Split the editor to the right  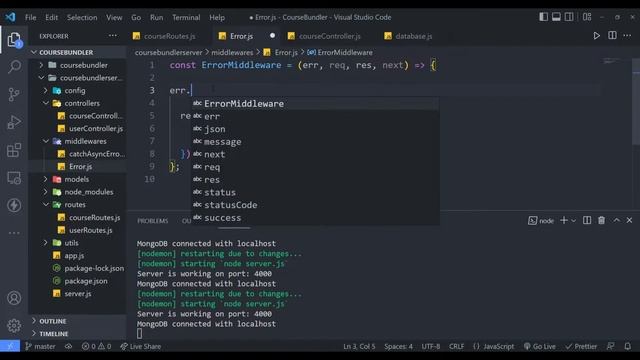click(x=612, y=36)
